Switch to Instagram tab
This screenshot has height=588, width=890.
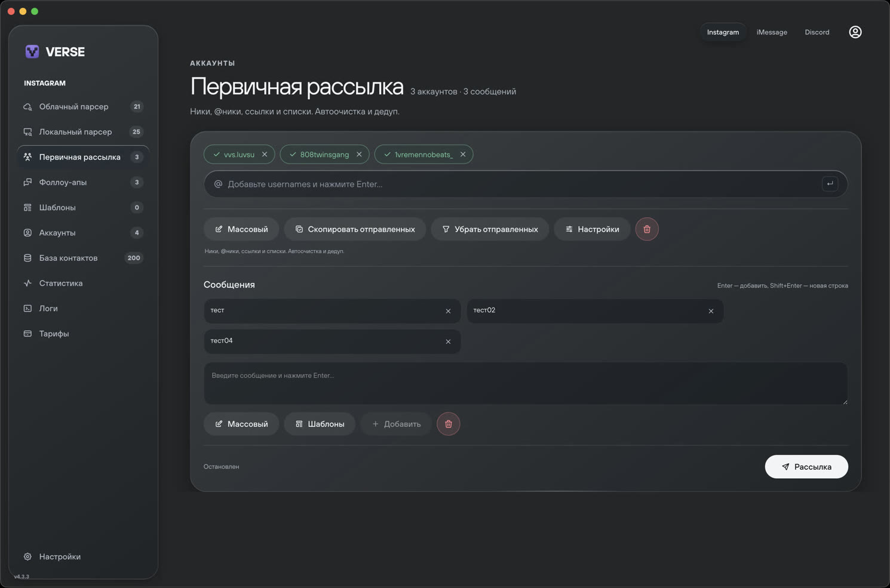(723, 32)
